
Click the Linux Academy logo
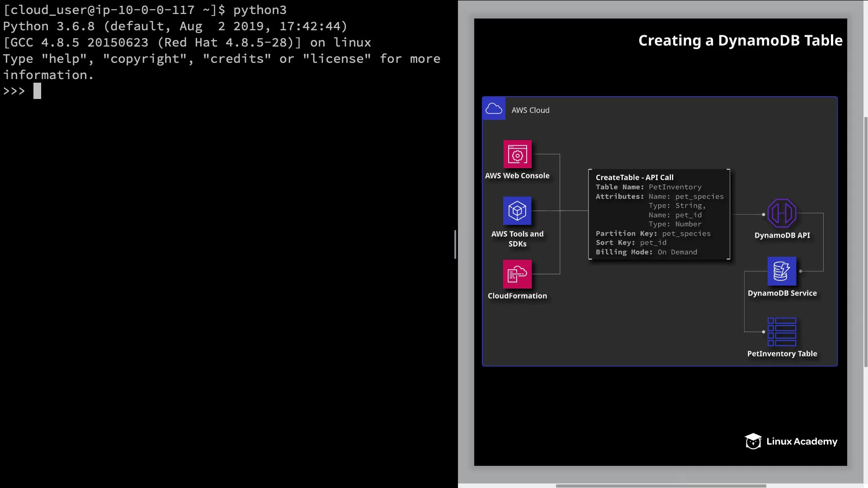coord(791,441)
